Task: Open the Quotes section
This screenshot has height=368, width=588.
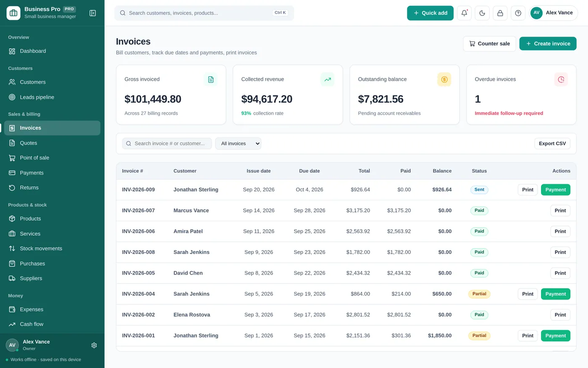Action: coord(52,143)
